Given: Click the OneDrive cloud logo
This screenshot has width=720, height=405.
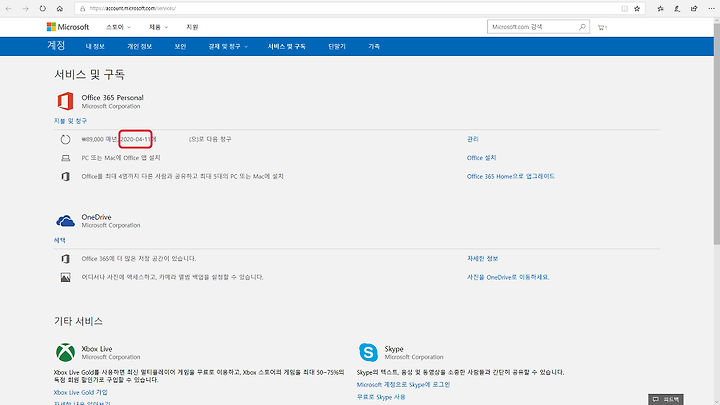Looking at the screenshot, I should point(65,221).
